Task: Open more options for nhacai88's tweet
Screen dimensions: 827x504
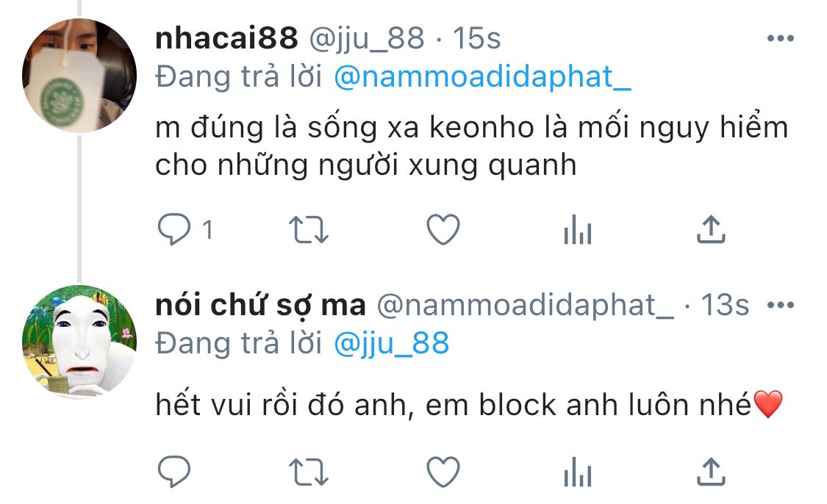Action: 781,38
